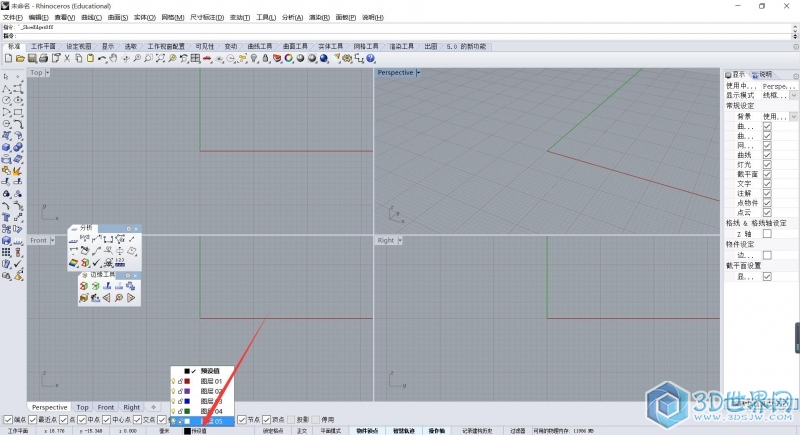Select the pointer tool in left sidebar
The width and height of the screenshot is (800, 435).
(x=7, y=77)
